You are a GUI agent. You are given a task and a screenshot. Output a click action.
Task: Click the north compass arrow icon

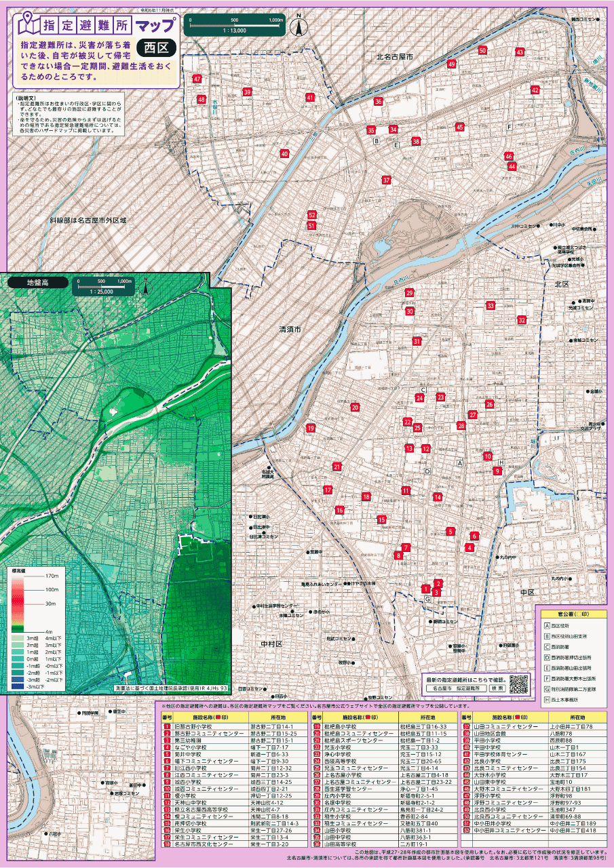(297, 26)
